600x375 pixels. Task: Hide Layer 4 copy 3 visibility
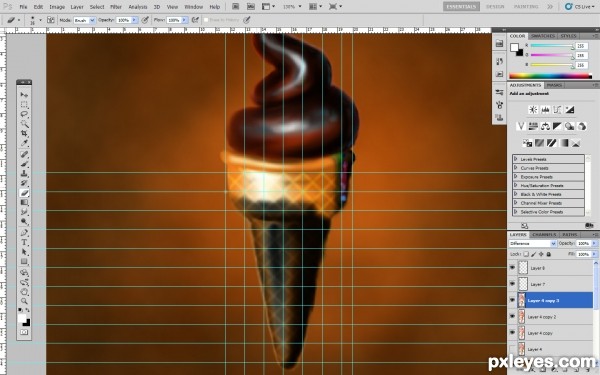pos(512,300)
